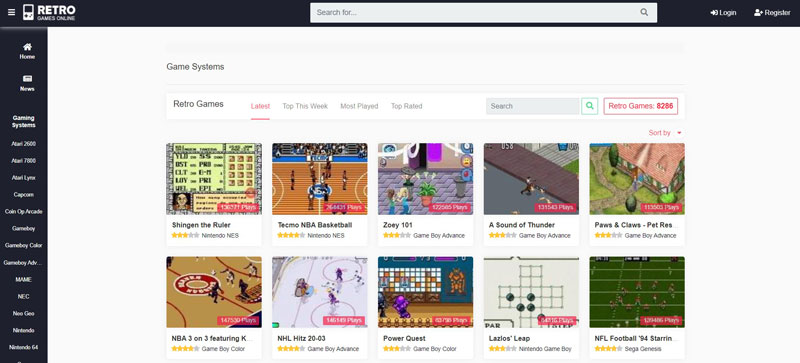
Task: Open the Sort by dropdown
Action: (665, 133)
